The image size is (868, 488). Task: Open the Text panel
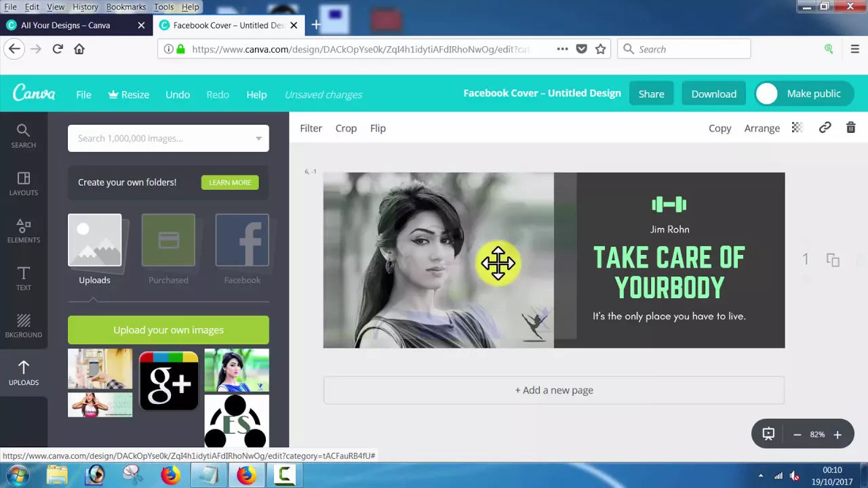point(24,278)
